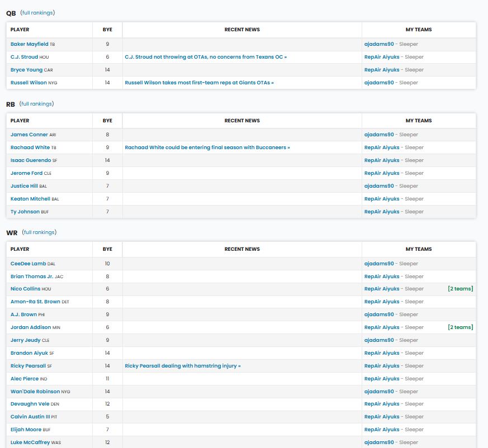The height and width of the screenshot is (448, 488).
Task: Select MY TEAMS header in QB table
Action: point(419,30)
